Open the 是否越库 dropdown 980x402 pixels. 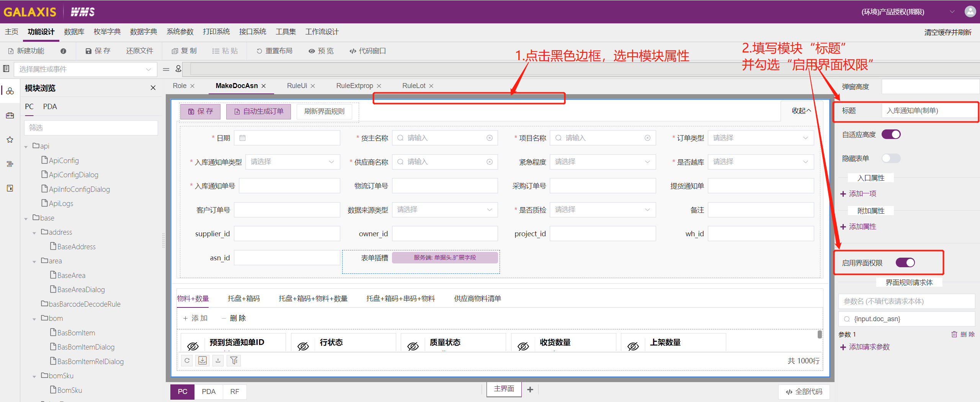click(761, 162)
